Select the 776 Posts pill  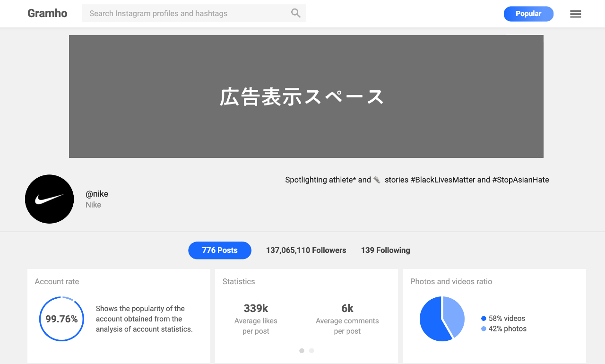(220, 250)
